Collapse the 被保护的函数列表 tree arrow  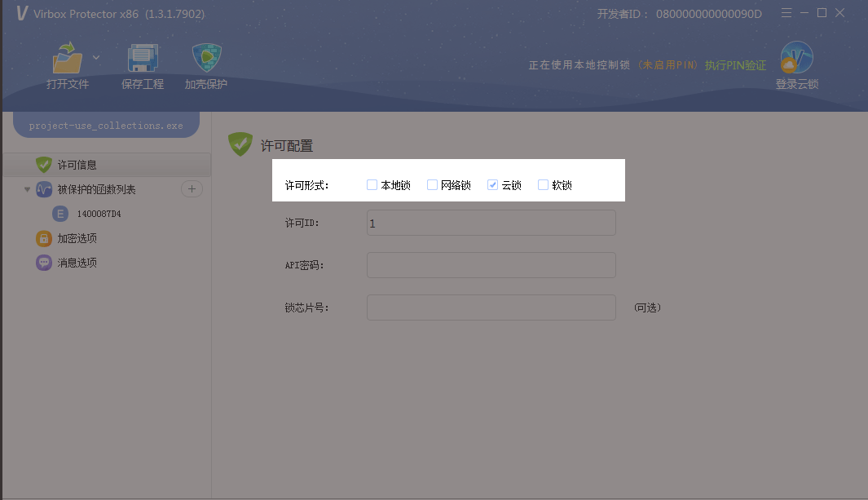tap(27, 189)
